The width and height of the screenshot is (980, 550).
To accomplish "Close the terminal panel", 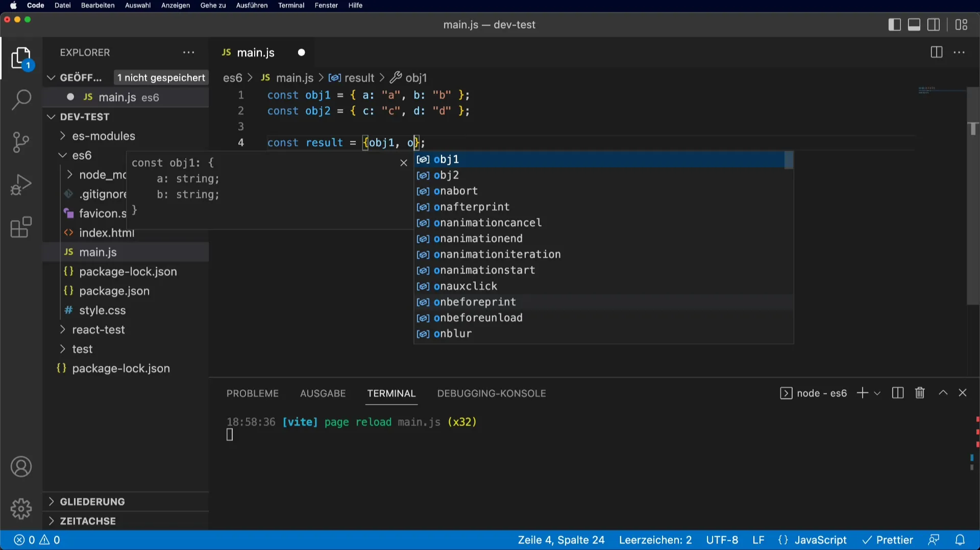I will pos(963,393).
